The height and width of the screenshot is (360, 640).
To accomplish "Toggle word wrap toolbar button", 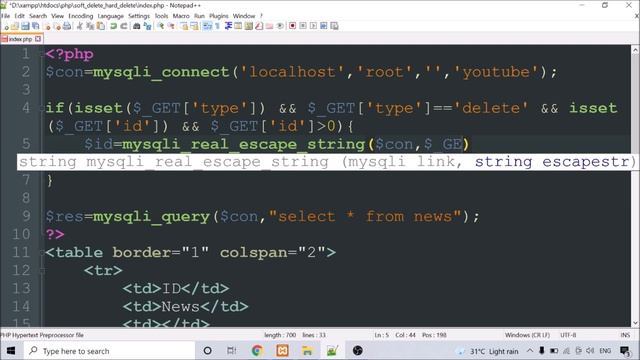I will tap(207, 26).
